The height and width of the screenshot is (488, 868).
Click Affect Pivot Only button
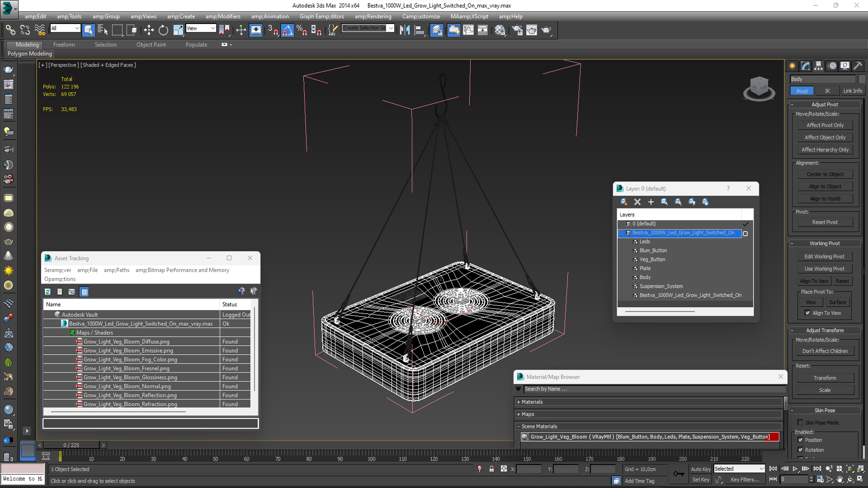pos(825,125)
